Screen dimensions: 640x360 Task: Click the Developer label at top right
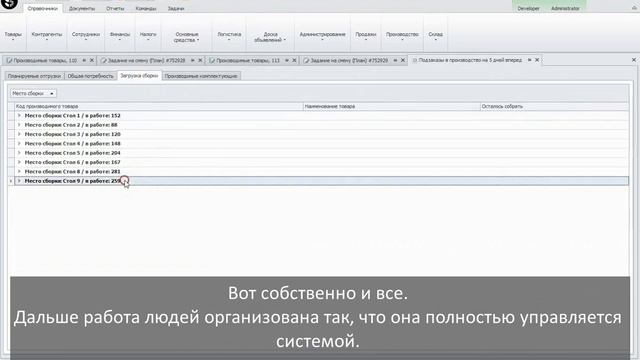point(528,8)
